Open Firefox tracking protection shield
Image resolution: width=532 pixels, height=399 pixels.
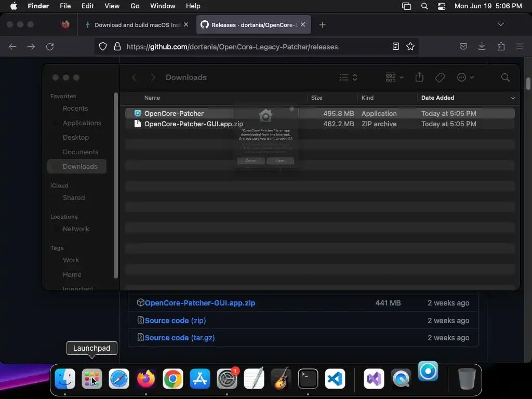click(103, 46)
